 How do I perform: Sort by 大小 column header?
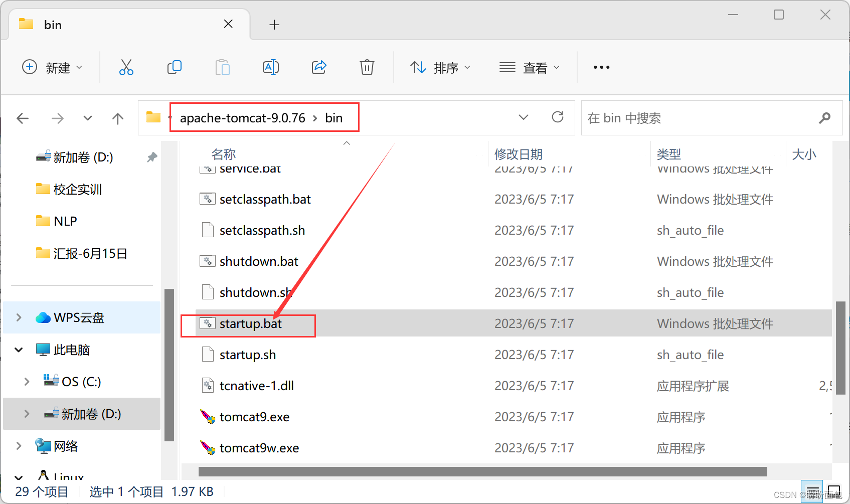[x=804, y=154]
